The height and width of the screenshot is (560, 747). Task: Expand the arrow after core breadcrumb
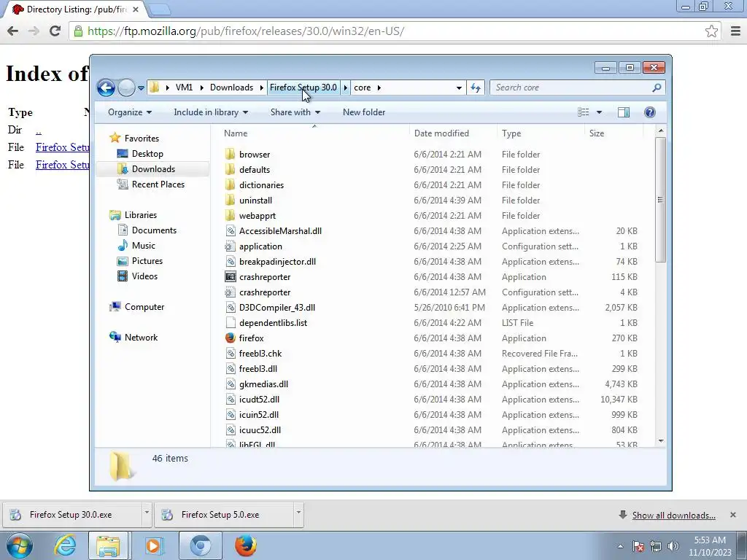coord(379,87)
